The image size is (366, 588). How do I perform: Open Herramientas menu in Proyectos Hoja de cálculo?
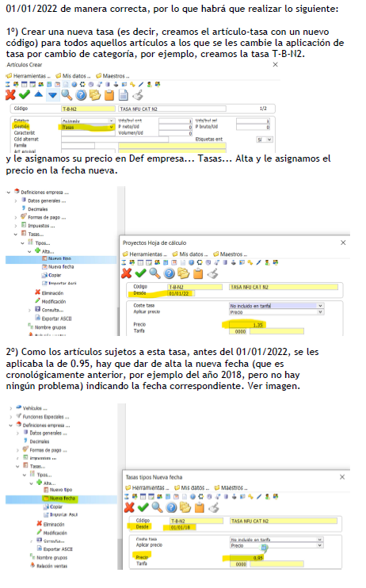[145, 254]
